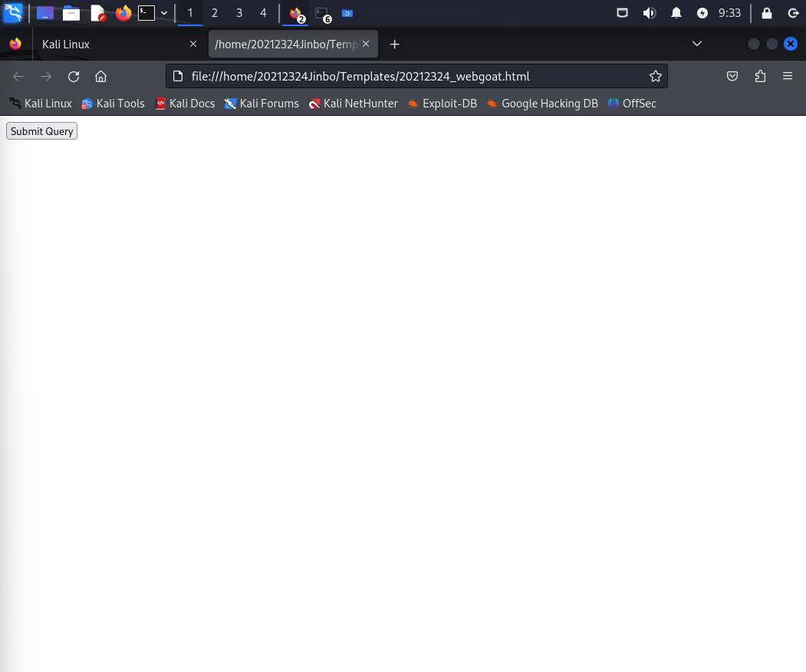Maximize the Firefox window
Screen dimensions: 806x672
pyautogui.click(x=772, y=44)
